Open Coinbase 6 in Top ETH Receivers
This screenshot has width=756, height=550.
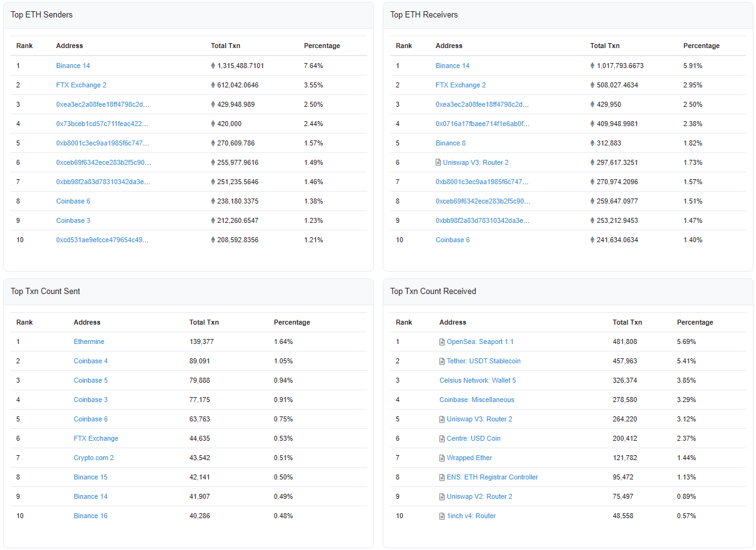(453, 240)
